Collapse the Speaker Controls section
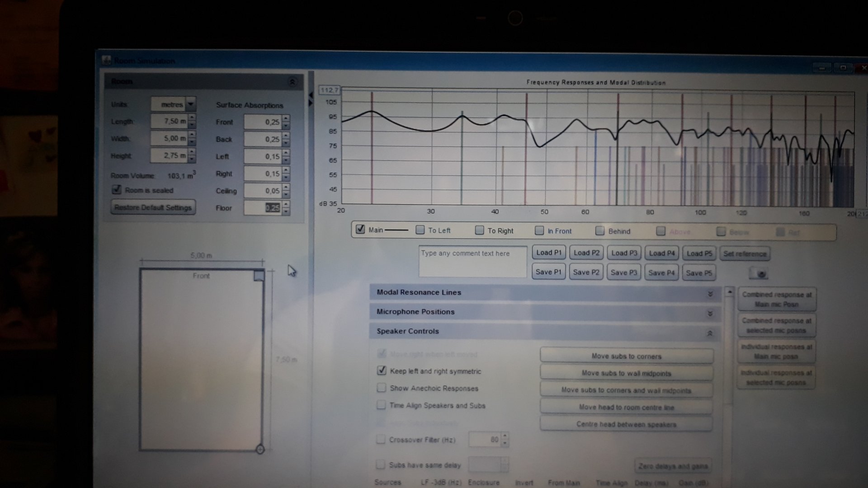 pyautogui.click(x=710, y=333)
